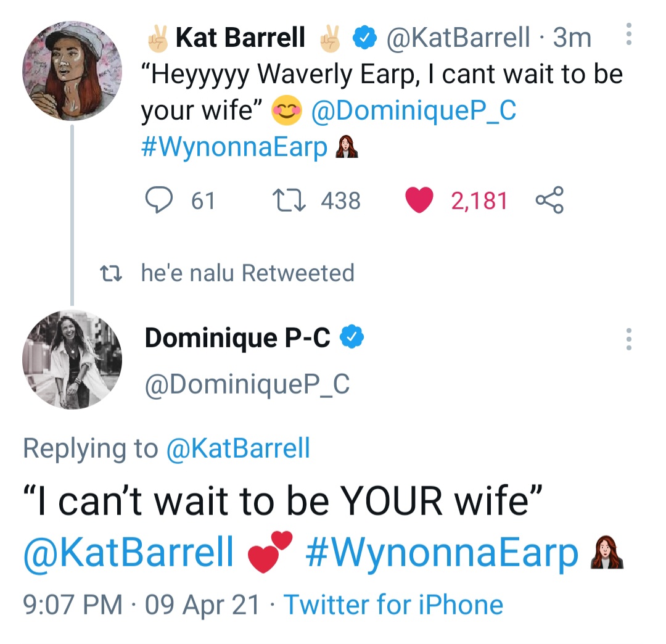Click Dominique P-C's verified badge
The height and width of the screenshot is (644, 666).
pos(351,337)
